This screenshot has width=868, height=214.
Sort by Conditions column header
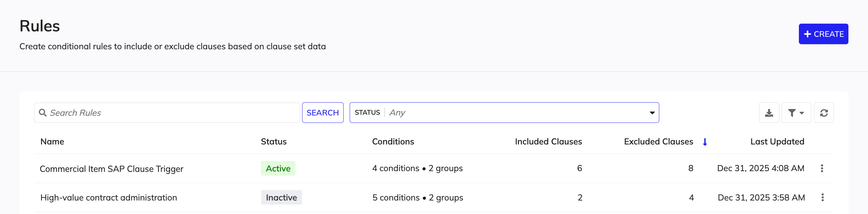click(393, 141)
